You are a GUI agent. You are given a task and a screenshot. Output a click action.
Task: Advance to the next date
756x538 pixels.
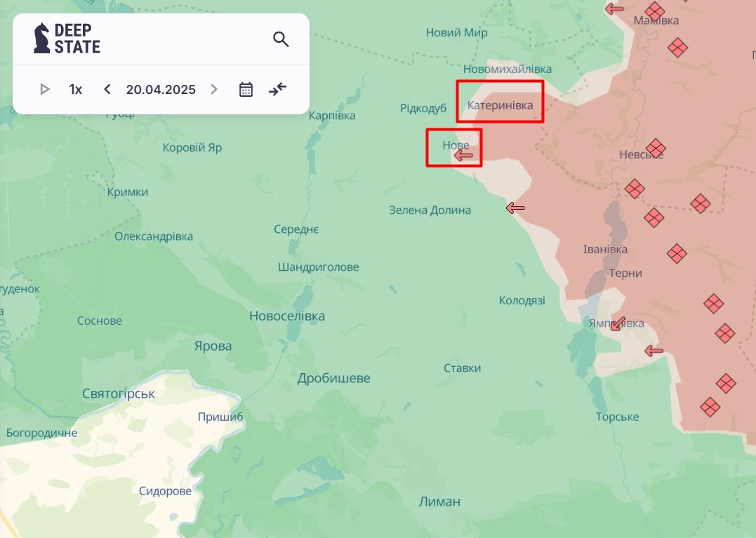click(214, 89)
